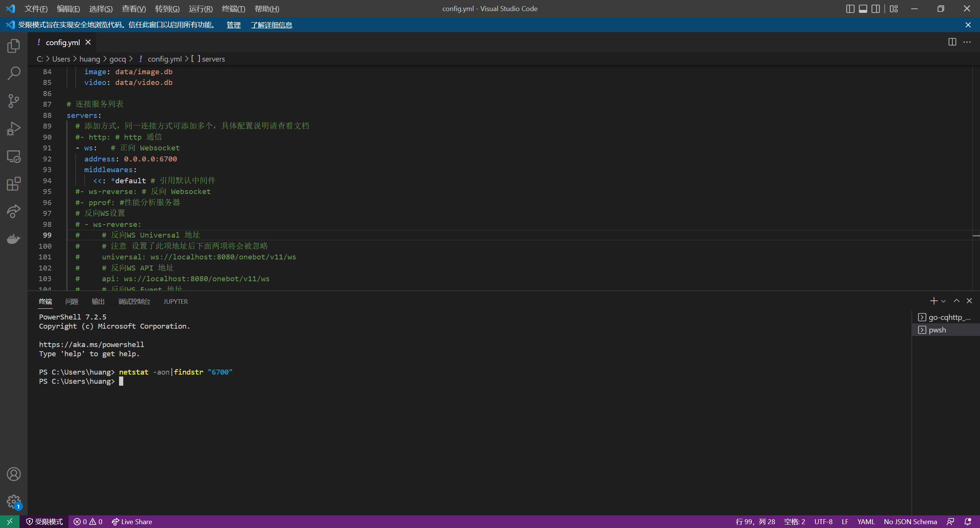
Task: Open the Extensions view
Action: point(14,184)
